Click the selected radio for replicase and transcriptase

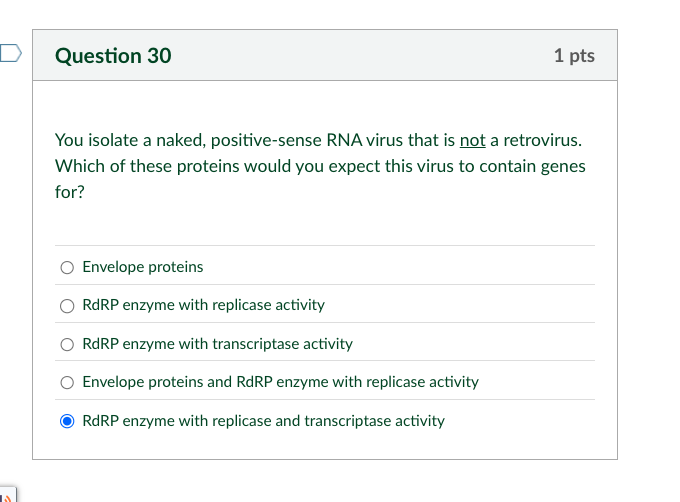click(67, 421)
